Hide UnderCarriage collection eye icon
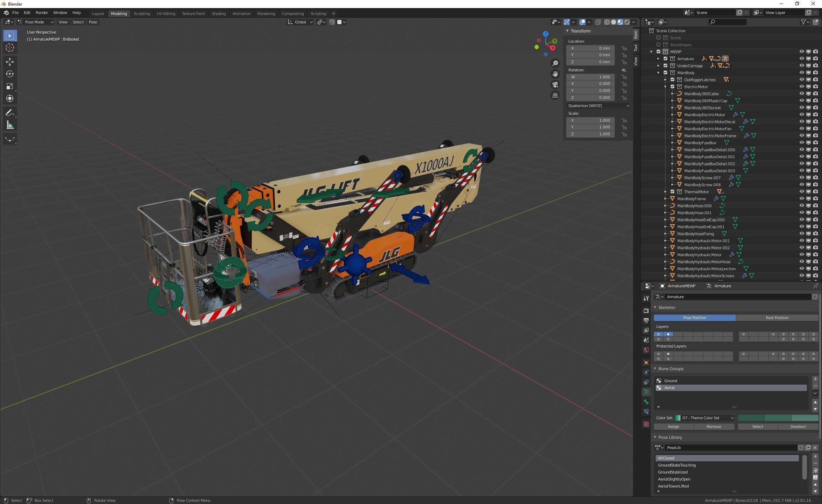Viewport: 822px width, 504px height. click(x=801, y=65)
